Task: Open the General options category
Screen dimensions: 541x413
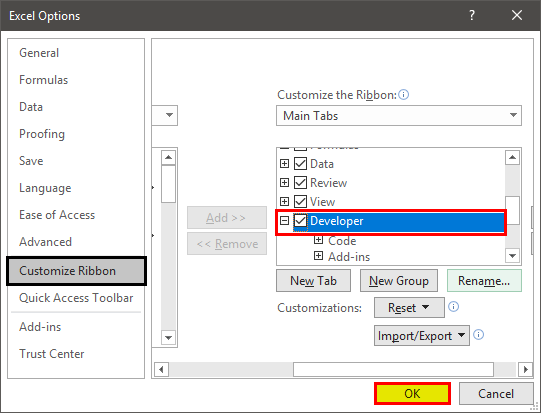Action: 39,53
